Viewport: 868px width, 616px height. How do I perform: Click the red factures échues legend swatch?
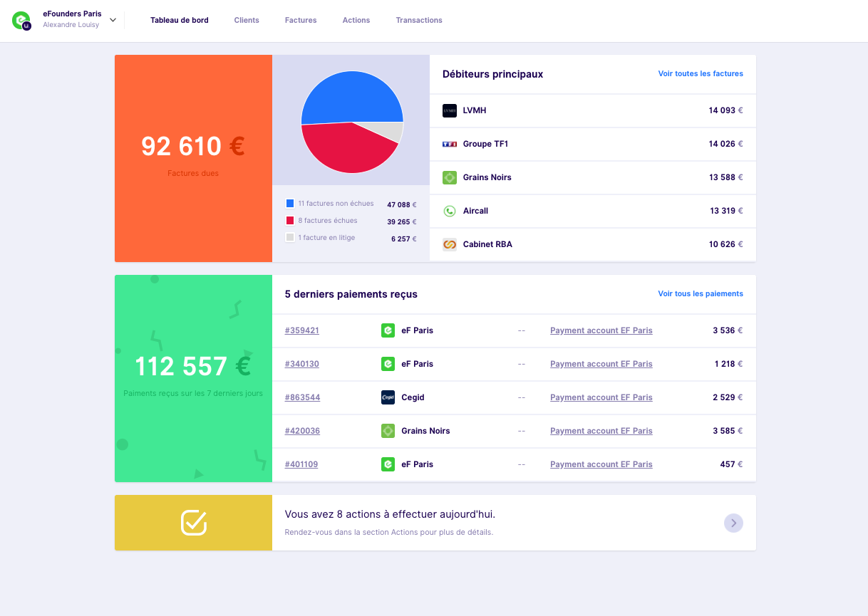point(290,221)
